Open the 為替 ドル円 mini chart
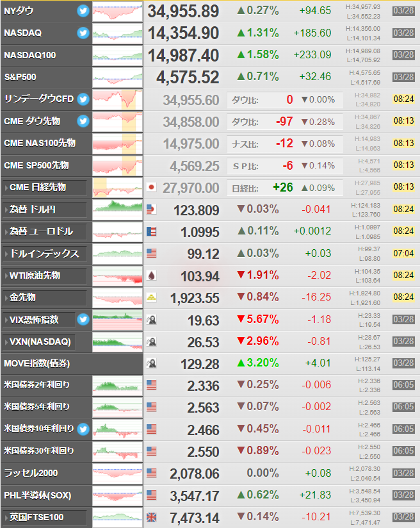This screenshot has width=420, height=528. pyautogui.click(x=117, y=210)
